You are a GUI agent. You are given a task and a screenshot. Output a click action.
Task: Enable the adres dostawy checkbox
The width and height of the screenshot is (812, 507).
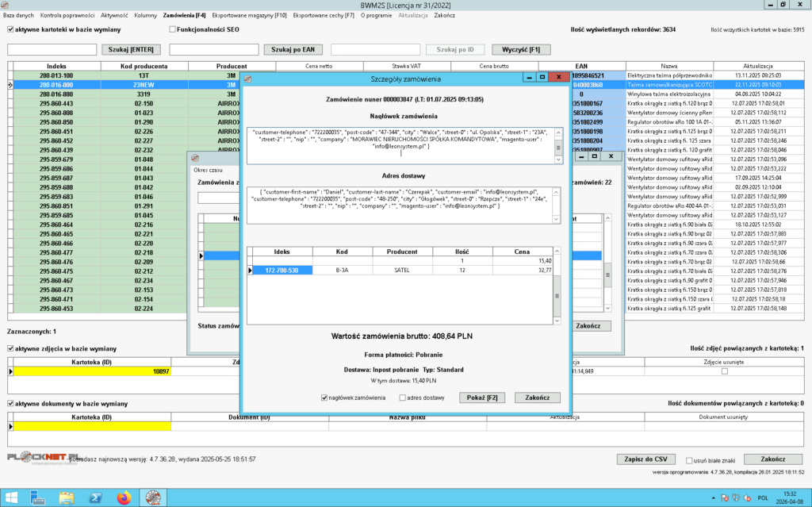pos(402,398)
